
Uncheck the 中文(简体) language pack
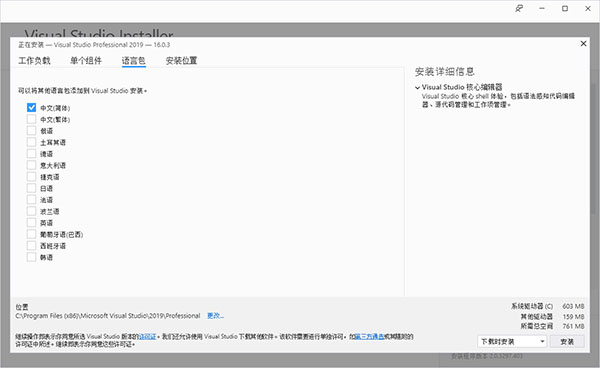31,108
